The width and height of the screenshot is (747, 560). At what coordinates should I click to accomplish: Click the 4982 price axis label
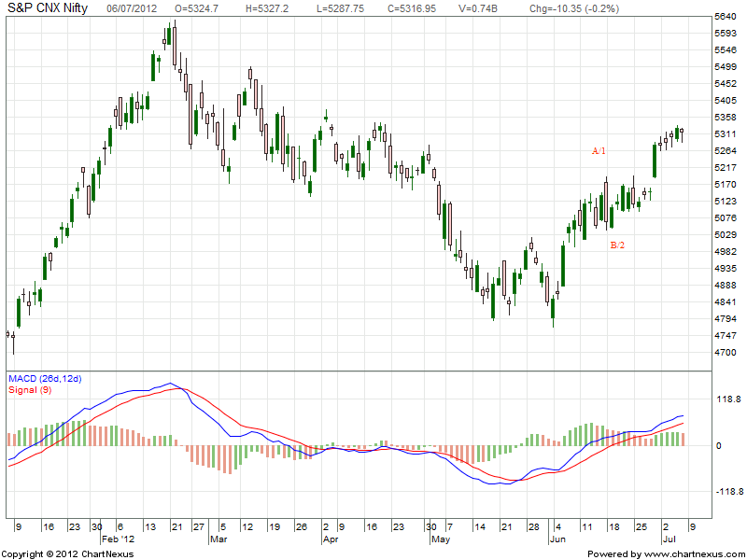[x=726, y=251]
